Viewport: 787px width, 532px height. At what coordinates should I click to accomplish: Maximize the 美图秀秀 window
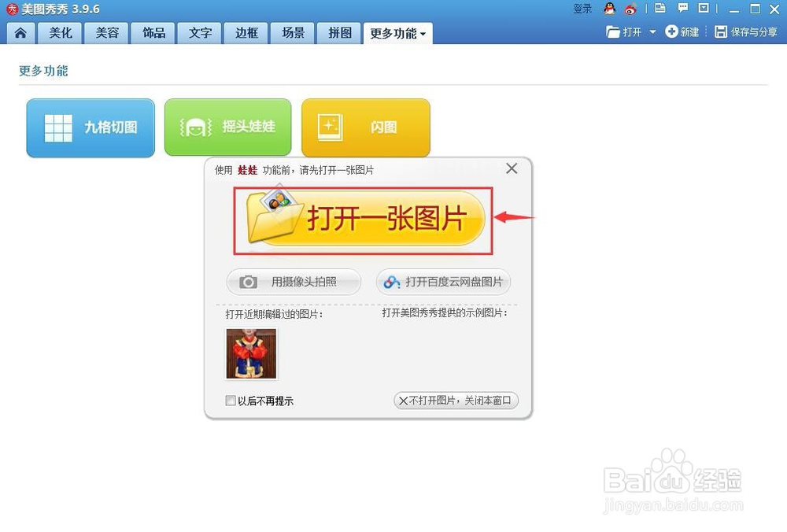(x=755, y=9)
